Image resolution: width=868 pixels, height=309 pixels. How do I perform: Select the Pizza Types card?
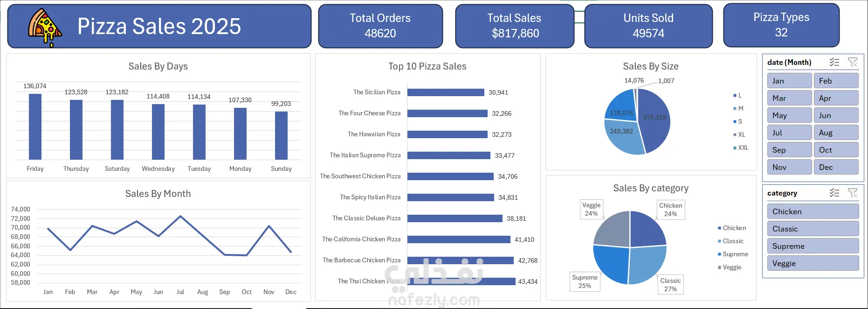click(x=781, y=25)
